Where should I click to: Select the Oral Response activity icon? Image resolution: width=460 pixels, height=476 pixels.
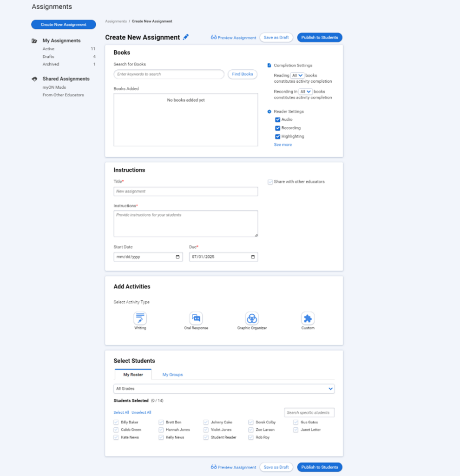point(196,318)
